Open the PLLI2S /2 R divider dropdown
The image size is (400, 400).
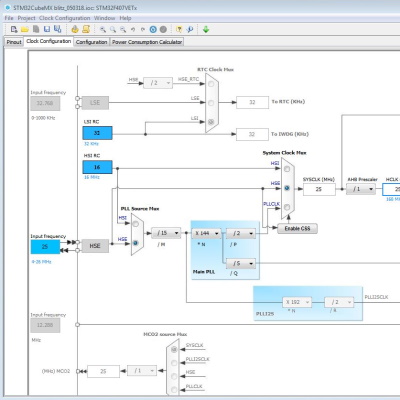coord(339,302)
